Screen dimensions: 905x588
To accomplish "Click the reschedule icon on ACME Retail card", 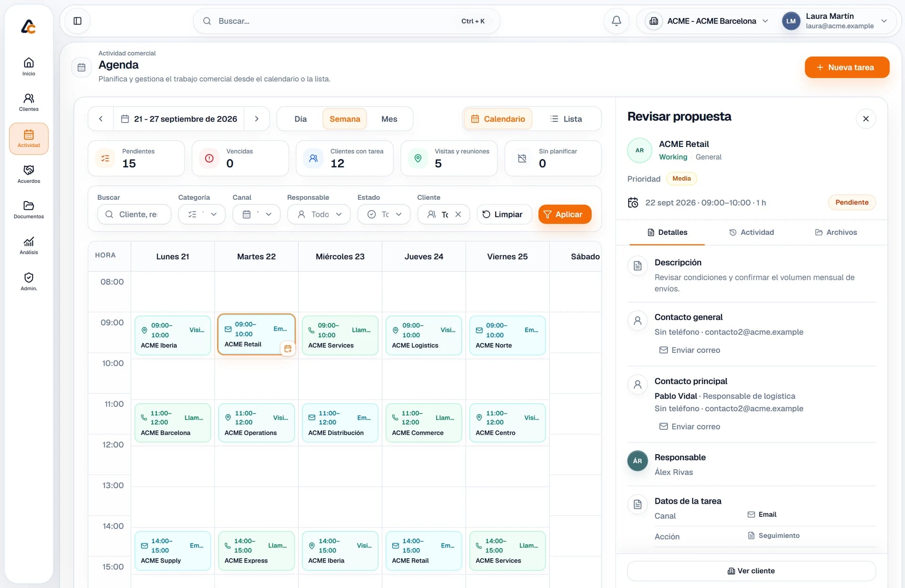I will (x=288, y=349).
